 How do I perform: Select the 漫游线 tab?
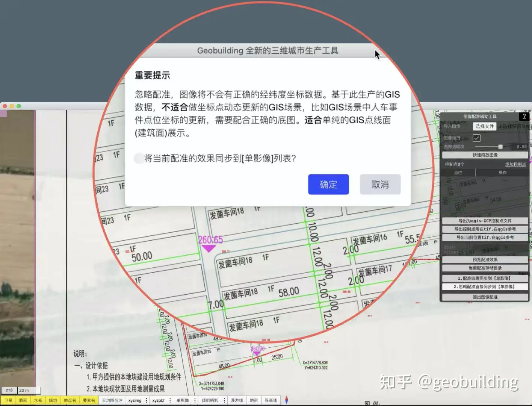[x=237, y=400]
